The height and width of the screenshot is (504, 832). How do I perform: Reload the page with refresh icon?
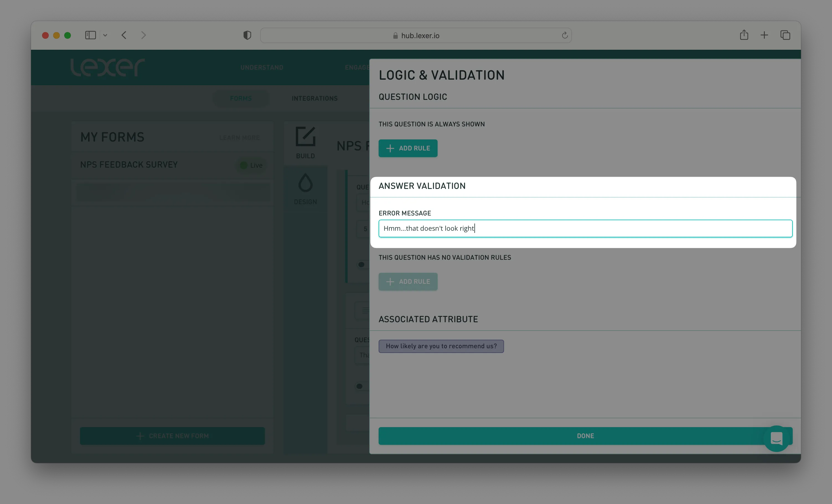point(565,35)
